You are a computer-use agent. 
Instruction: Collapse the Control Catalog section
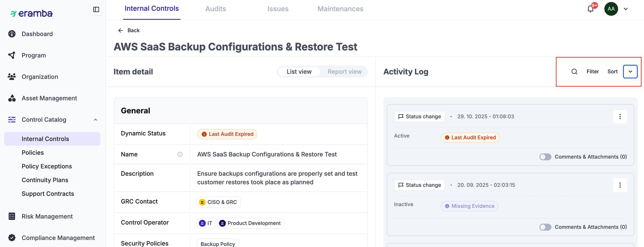pos(96,120)
